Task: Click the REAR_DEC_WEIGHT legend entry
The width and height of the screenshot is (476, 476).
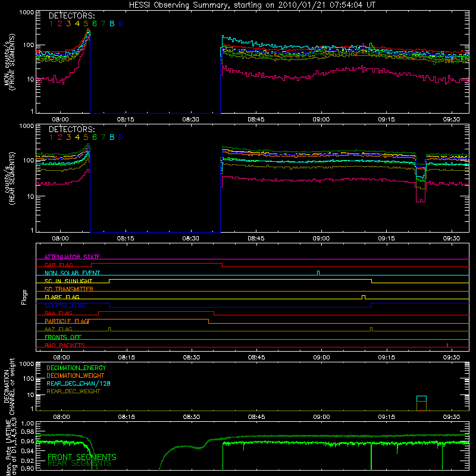Action: tap(73, 392)
